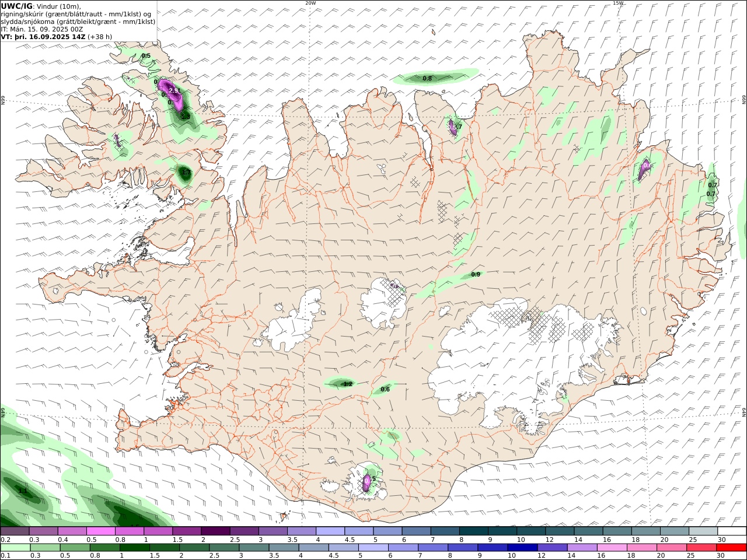Pick the purple 12 swatch in bottom legend row
This screenshot has width=747, height=560.
(551, 548)
